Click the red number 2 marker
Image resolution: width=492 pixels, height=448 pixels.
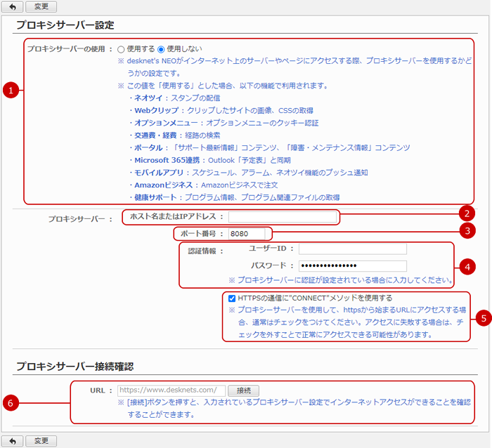pyautogui.click(x=465, y=212)
